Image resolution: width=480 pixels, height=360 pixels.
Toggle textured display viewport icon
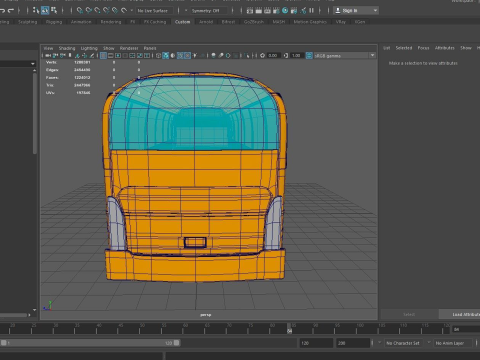187,55
